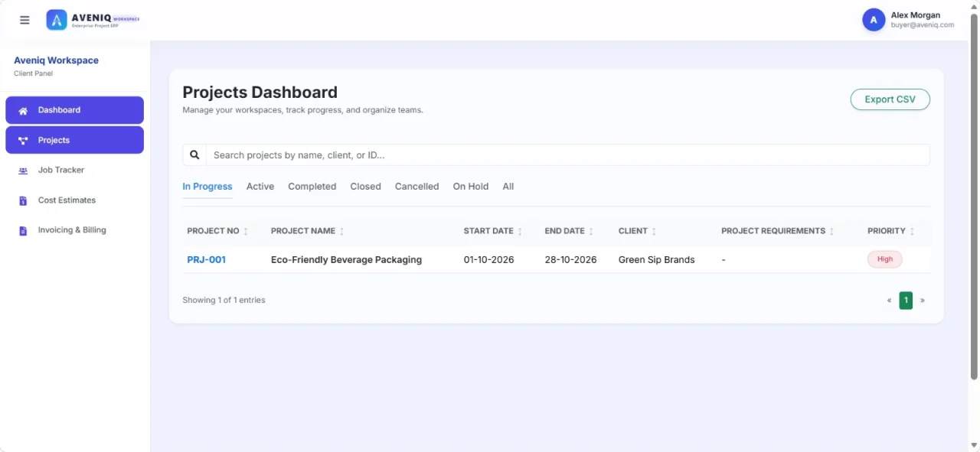
Task: Click the Projects sidebar icon
Action: 23,141
